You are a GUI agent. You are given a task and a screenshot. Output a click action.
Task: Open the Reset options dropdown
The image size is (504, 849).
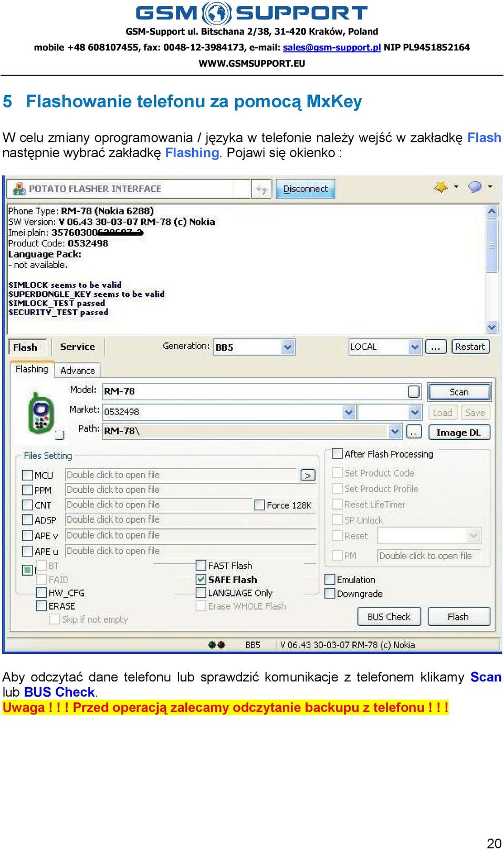pyautogui.click(x=474, y=536)
